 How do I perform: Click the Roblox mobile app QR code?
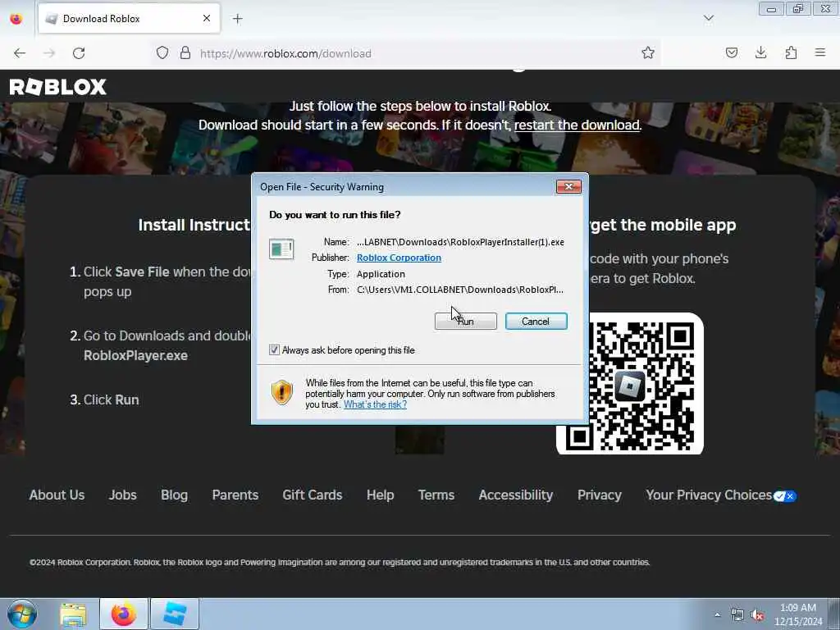pos(630,383)
